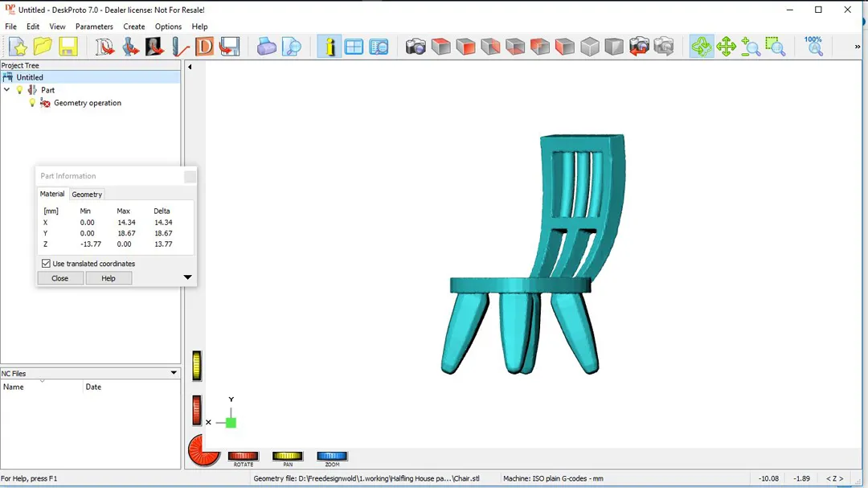This screenshot has width=868, height=488.
Task: Open a project with the yellow folder icon
Action: (x=43, y=47)
